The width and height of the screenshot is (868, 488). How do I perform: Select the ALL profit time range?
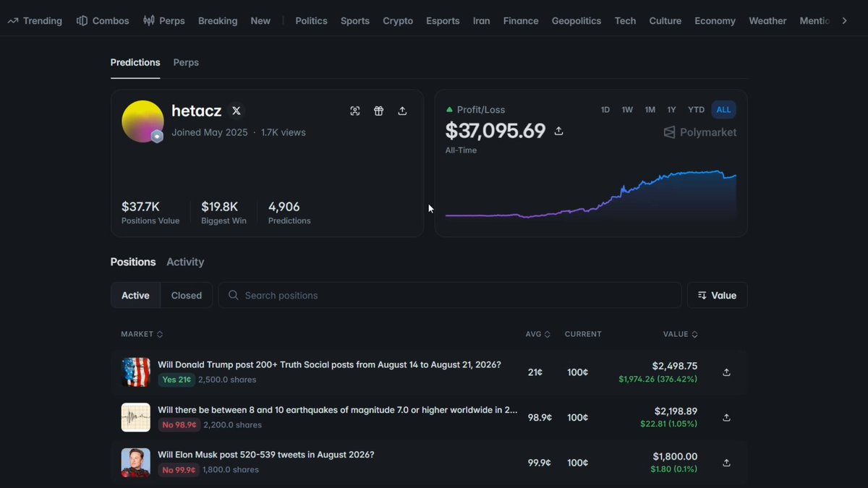pyautogui.click(x=723, y=110)
